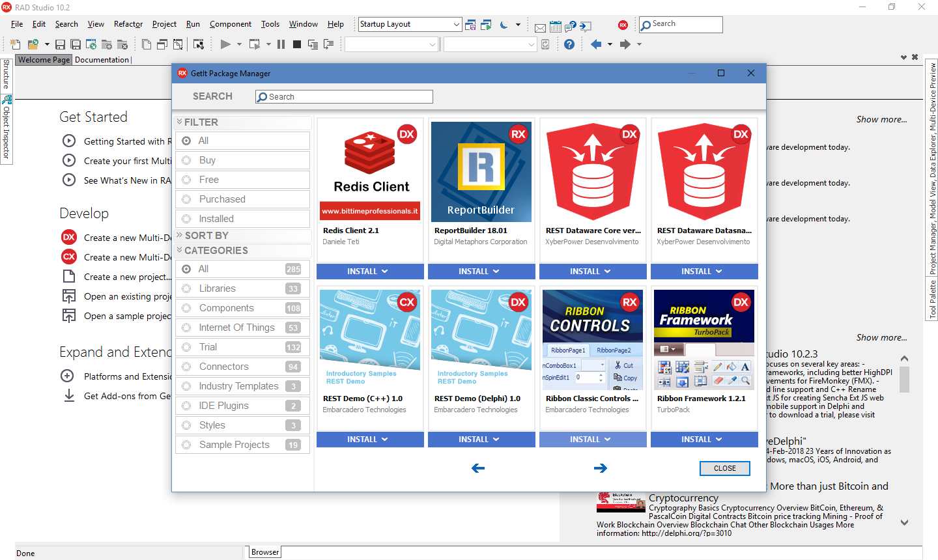Screen dimensions: 938x560
Task: Open the Open Project dropdown arrow
Action: point(47,44)
